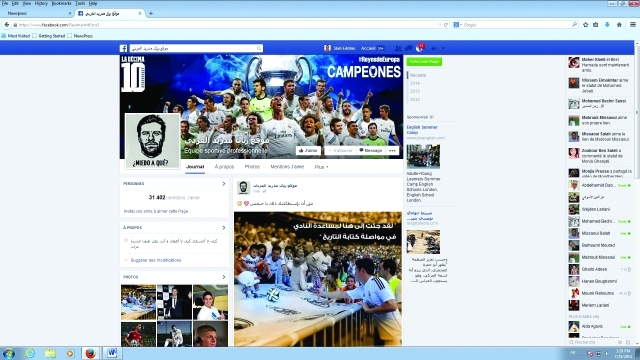The height and width of the screenshot is (360, 640).
Task: Jump to 2013 in the timeline
Action: [x=415, y=91]
